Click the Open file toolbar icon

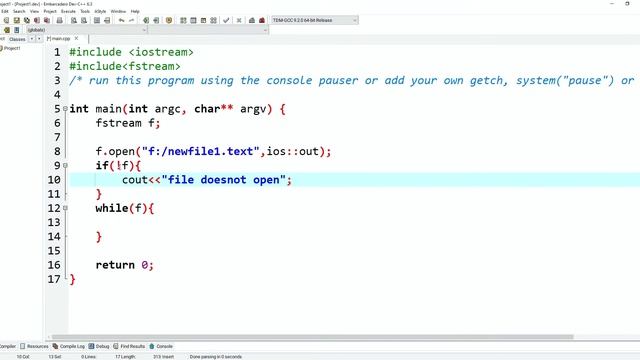pyautogui.click(x=17, y=20)
